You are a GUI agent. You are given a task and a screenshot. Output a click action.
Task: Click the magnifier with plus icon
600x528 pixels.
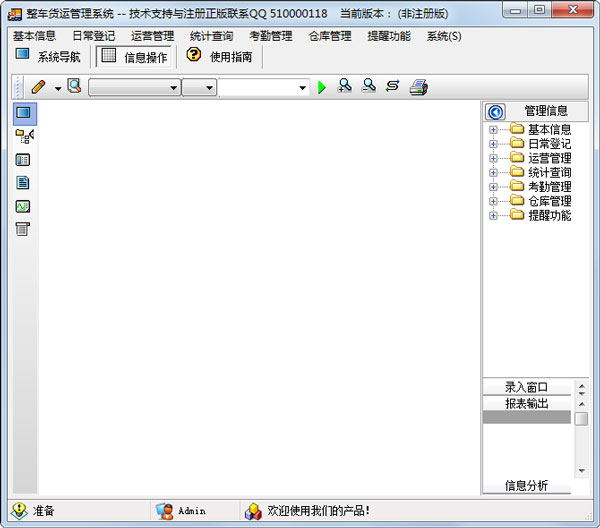[345, 86]
